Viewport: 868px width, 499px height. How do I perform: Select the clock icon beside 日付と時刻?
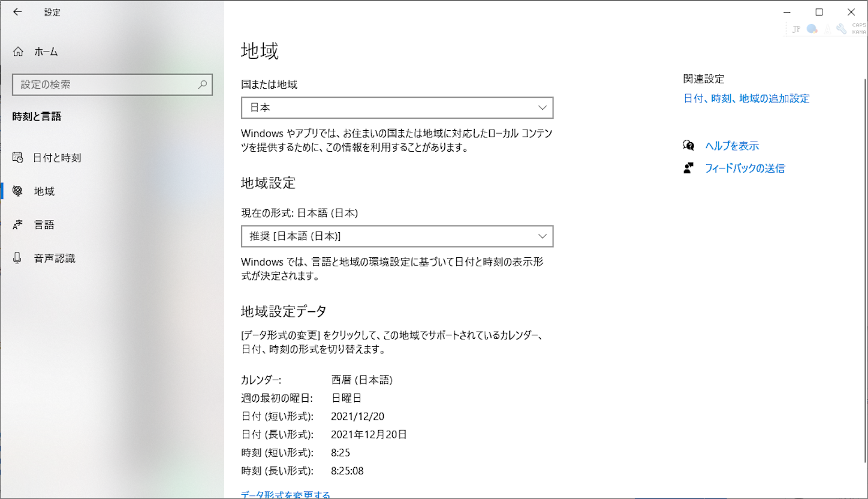click(x=18, y=157)
